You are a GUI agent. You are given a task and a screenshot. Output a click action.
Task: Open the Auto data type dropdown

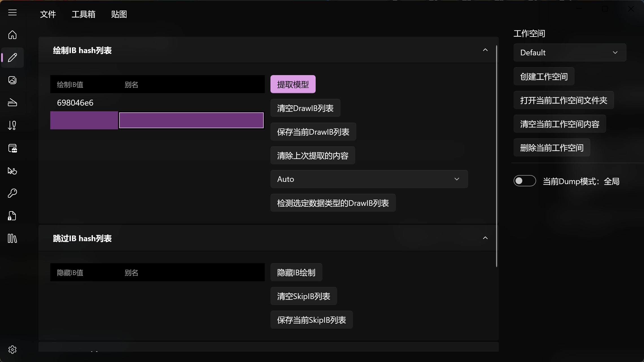coord(369,179)
